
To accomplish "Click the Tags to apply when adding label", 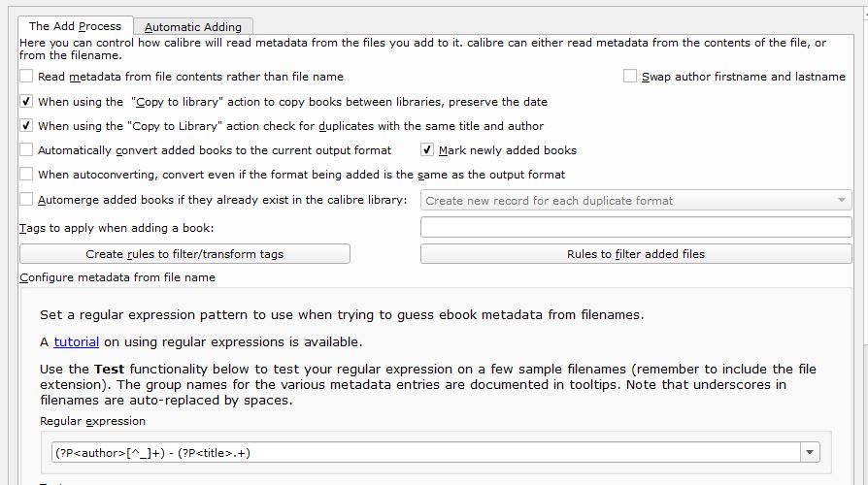I will (x=117, y=228).
